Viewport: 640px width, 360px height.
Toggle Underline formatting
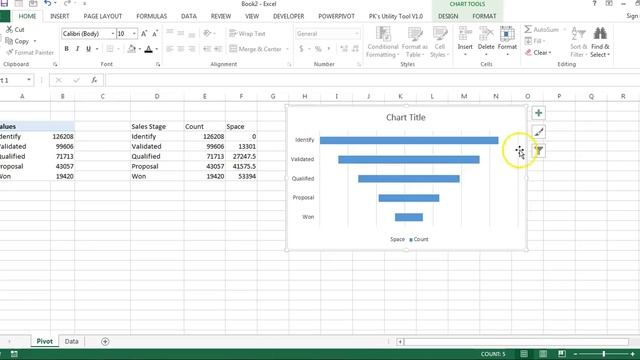click(x=88, y=49)
